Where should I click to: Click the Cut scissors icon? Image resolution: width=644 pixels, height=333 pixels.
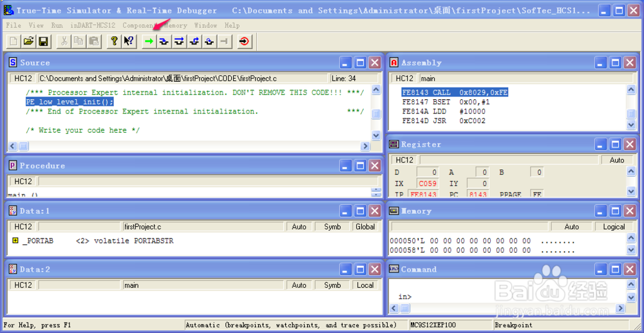(x=64, y=41)
